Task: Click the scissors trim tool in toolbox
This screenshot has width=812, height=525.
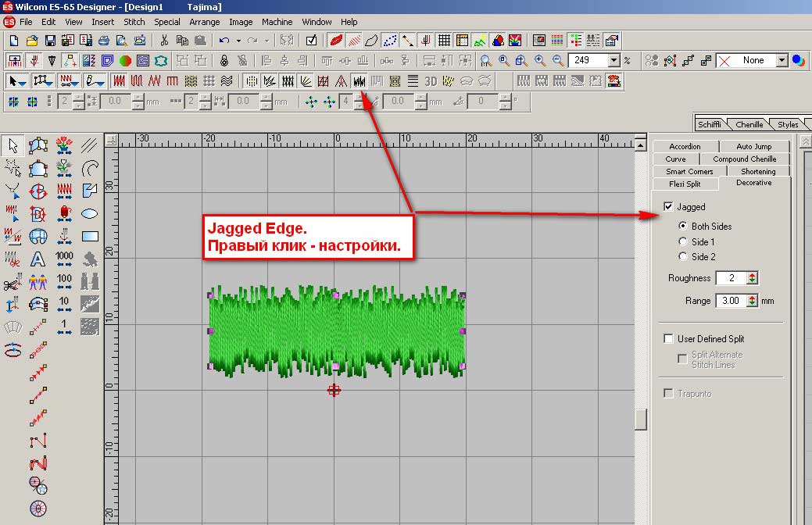Action: coord(13,282)
